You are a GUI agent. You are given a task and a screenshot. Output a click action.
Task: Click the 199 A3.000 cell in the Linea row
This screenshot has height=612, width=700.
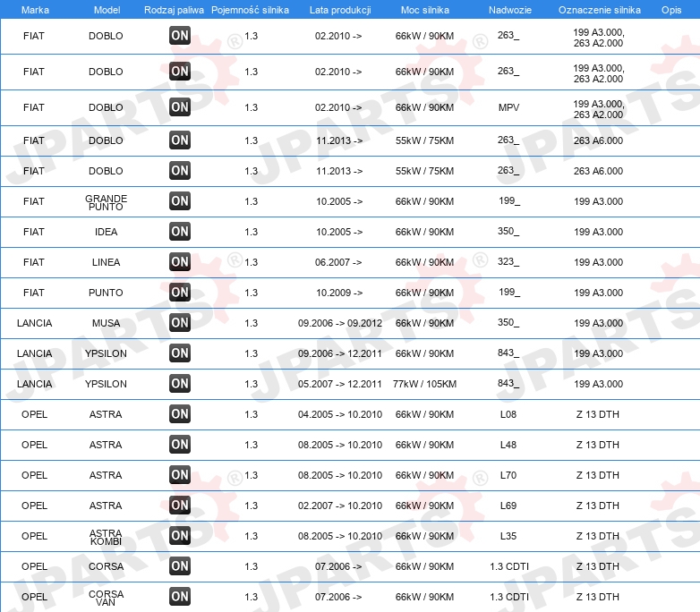pyautogui.click(x=598, y=262)
